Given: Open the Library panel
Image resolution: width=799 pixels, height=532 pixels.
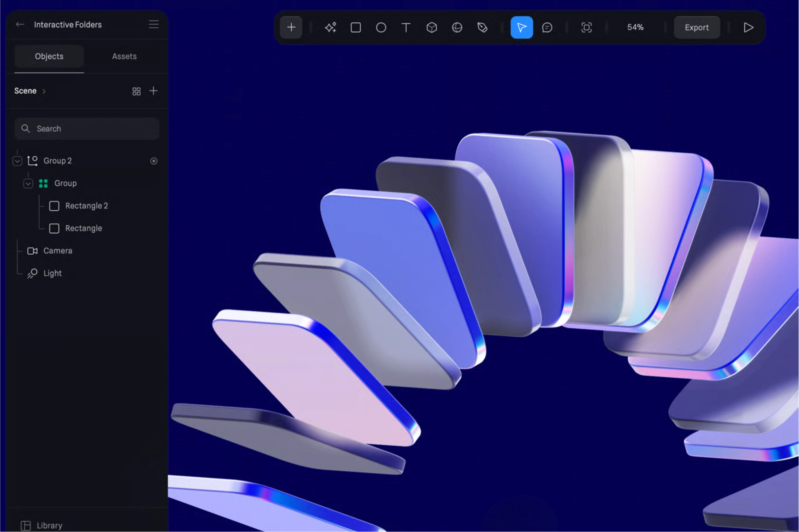Looking at the screenshot, I should [x=42, y=525].
